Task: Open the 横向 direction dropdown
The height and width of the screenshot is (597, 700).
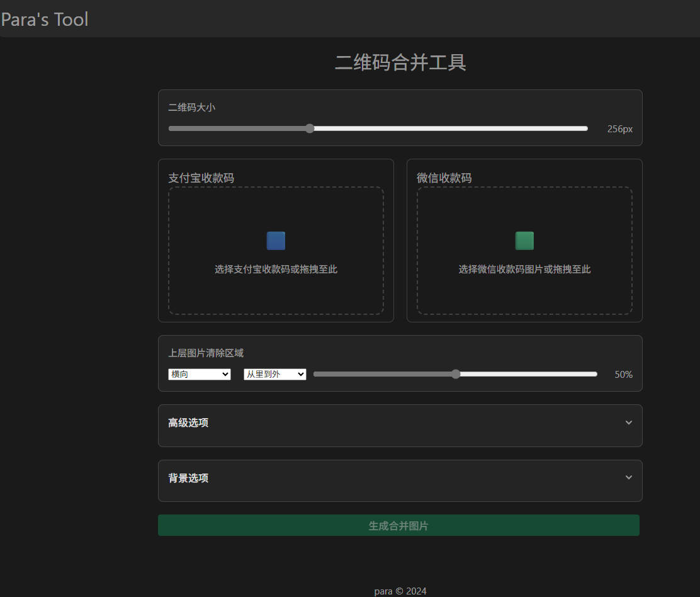Action: click(x=199, y=374)
